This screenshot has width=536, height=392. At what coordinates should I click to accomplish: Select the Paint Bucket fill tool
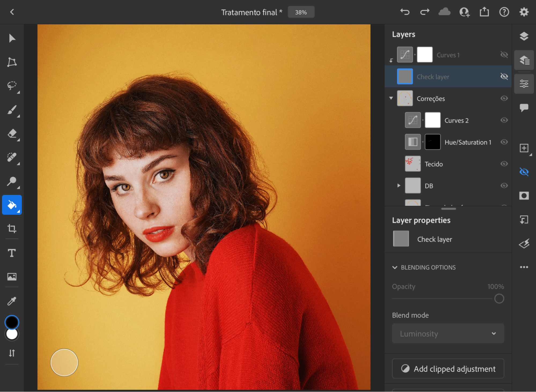12,205
